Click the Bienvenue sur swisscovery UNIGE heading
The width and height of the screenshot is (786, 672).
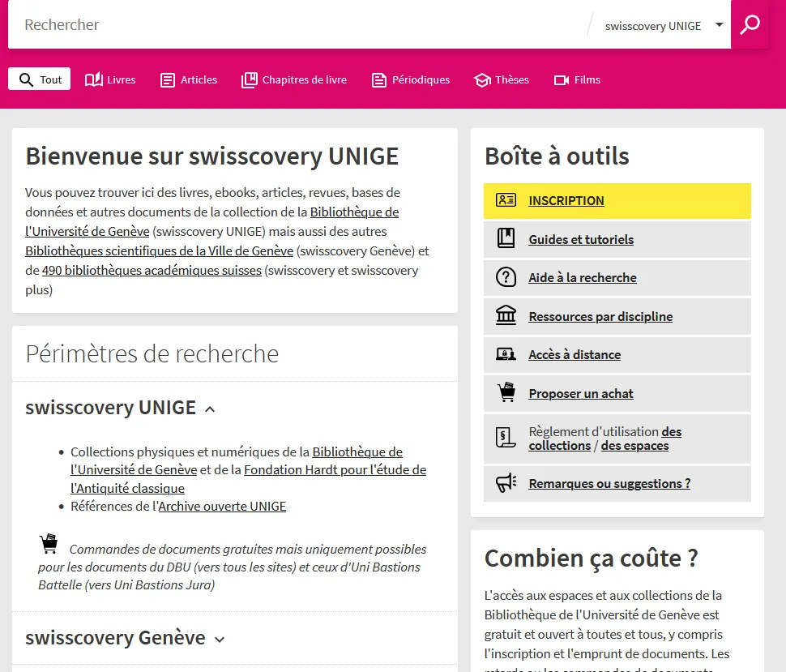[212, 156]
